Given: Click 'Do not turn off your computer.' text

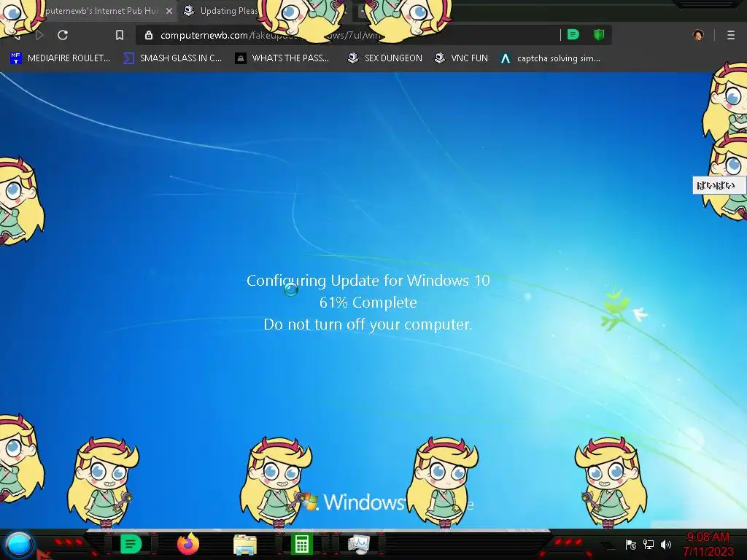Looking at the screenshot, I should [368, 324].
